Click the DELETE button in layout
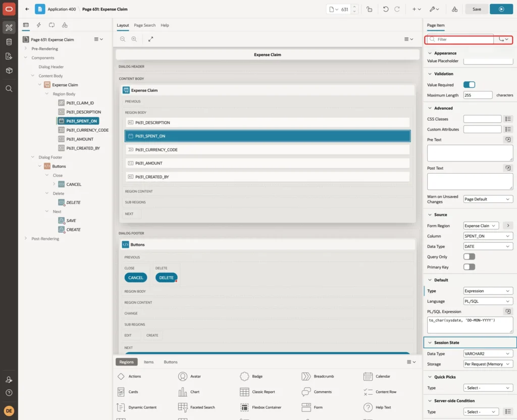 pos(166,278)
